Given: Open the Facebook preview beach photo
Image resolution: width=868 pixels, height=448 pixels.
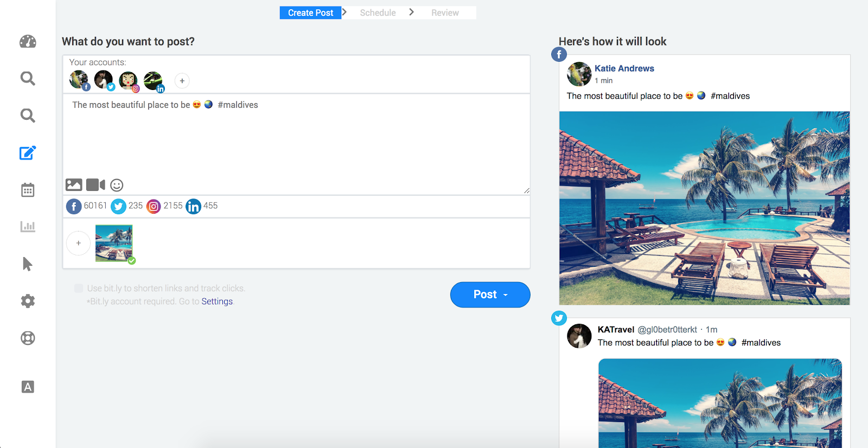Looking at the screenshot, I should pyautogui.click(x=704, y=208).
